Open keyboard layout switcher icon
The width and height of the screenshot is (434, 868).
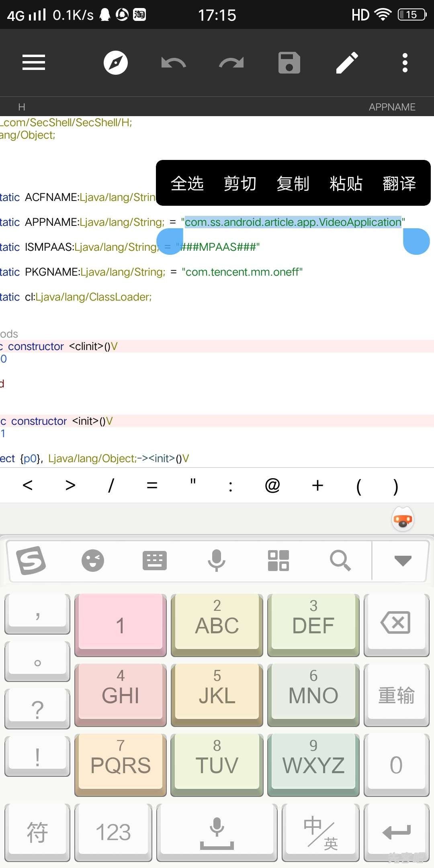click(155, 561)
